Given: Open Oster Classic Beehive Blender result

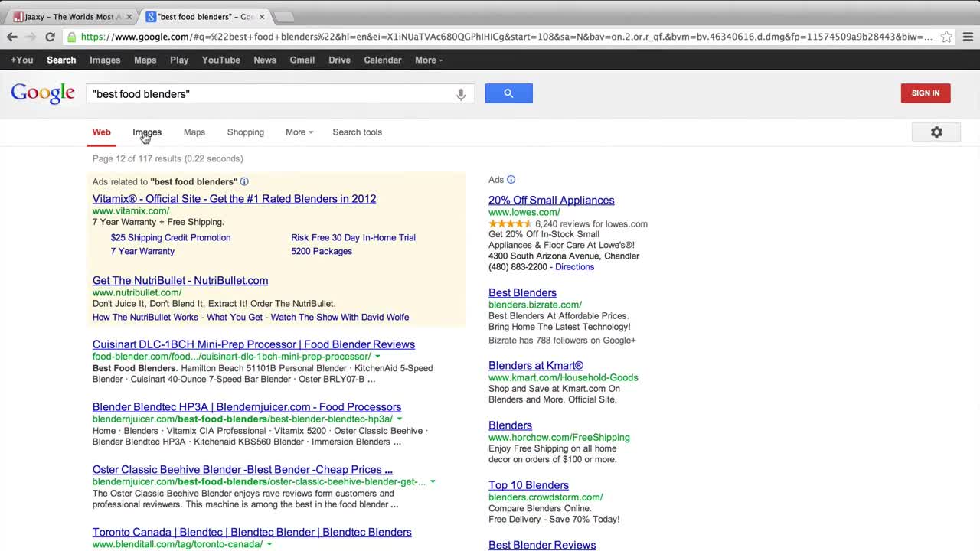Looking at the screenshot, I should pyautogui.click(x=243, y=470).
